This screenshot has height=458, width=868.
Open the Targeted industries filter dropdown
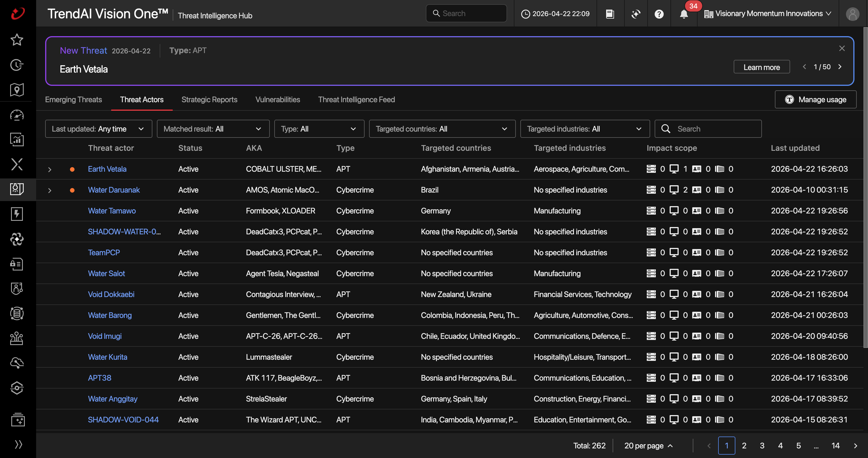point(585,129)
